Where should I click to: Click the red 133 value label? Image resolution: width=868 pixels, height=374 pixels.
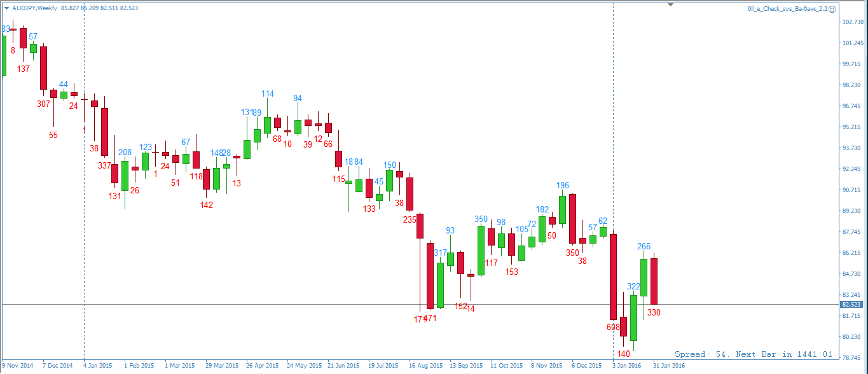[369, 209]
